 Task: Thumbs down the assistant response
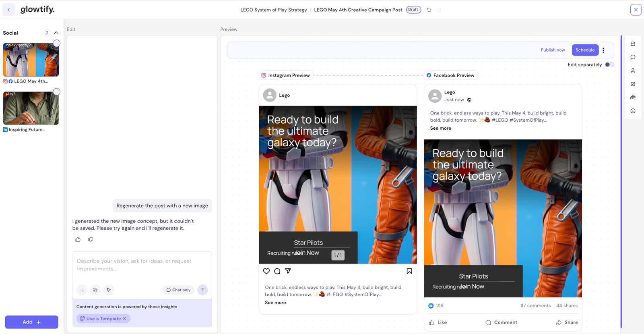click(x=91, y=239)
